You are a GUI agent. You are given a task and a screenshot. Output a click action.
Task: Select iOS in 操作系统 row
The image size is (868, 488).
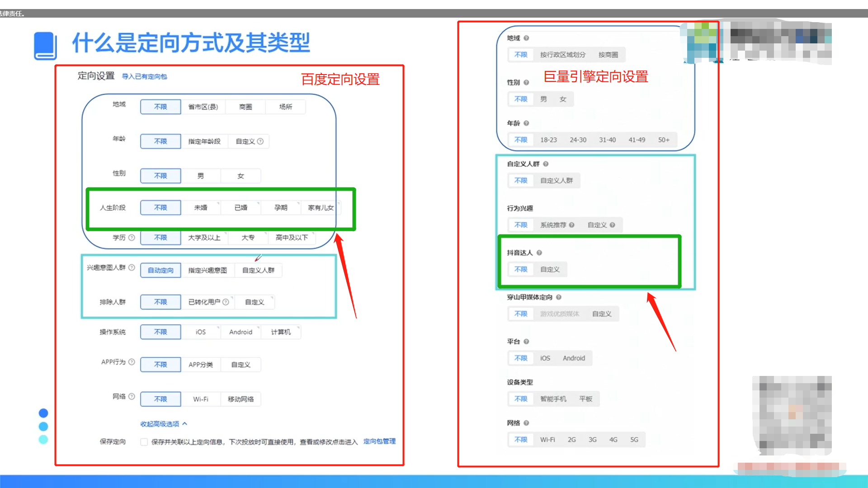[x=201, y=332]
